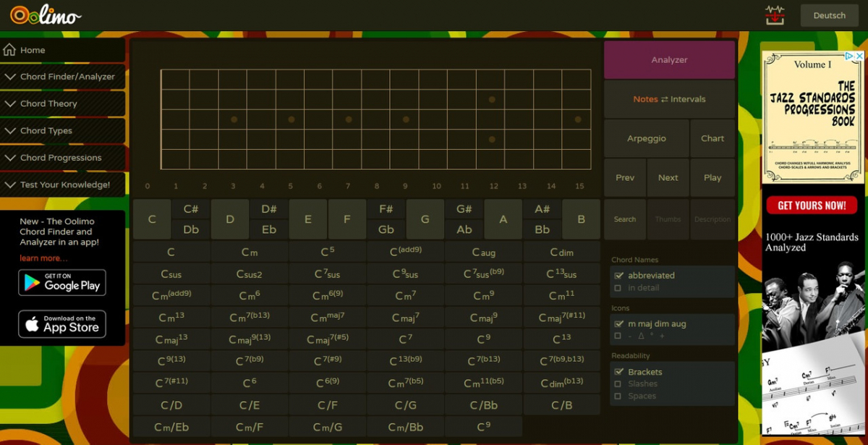Viewport: 868px width, 445px height.
Task: Click the ad info triangle icon
Action: pos(850,56)
